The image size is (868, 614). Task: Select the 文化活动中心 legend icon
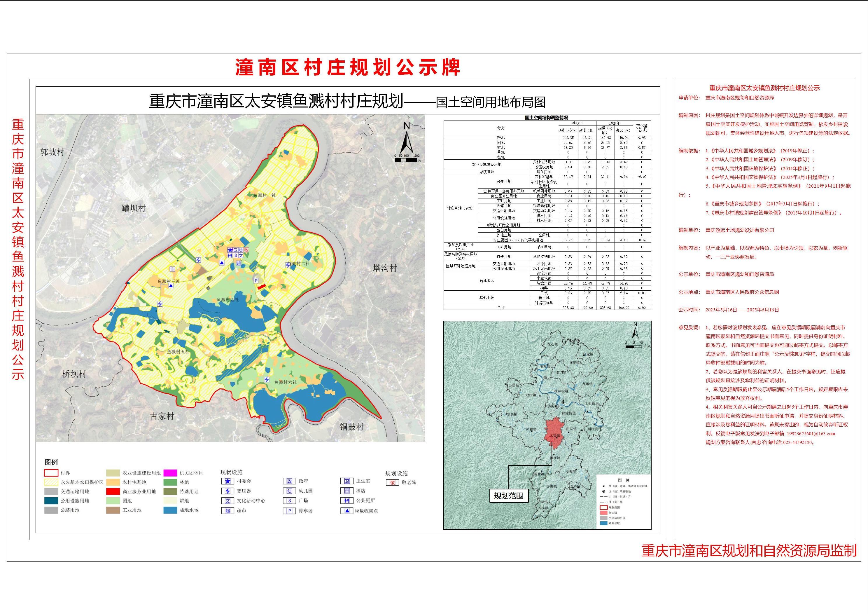pos(228,500)
